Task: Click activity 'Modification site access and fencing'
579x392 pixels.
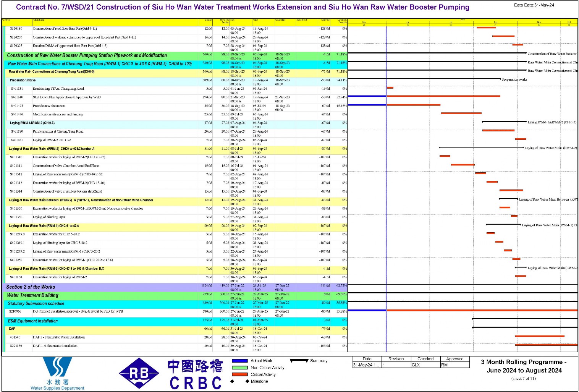Action: [58, 115]
